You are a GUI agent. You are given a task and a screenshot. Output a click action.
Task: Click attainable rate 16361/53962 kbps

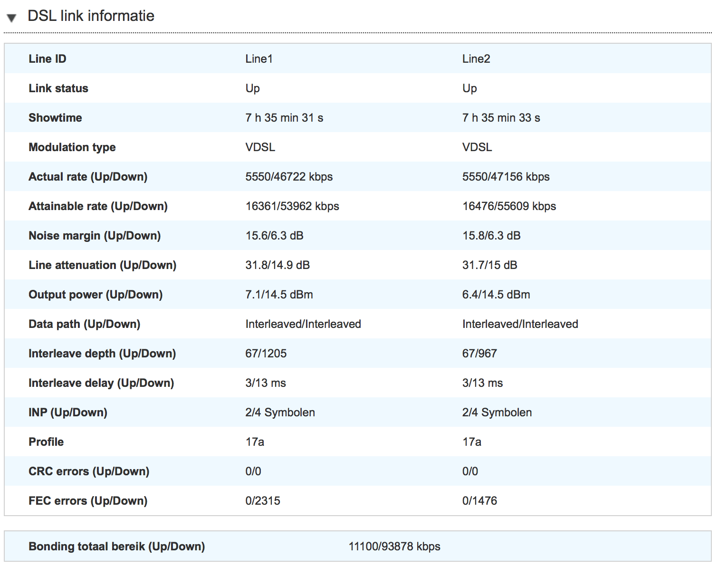pos(292,206)
